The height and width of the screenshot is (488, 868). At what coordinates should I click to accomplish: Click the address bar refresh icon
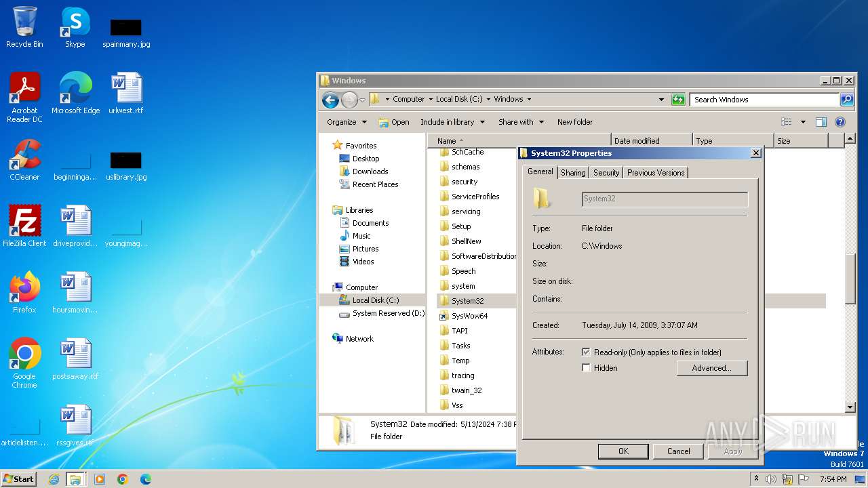tap(678, 100)
